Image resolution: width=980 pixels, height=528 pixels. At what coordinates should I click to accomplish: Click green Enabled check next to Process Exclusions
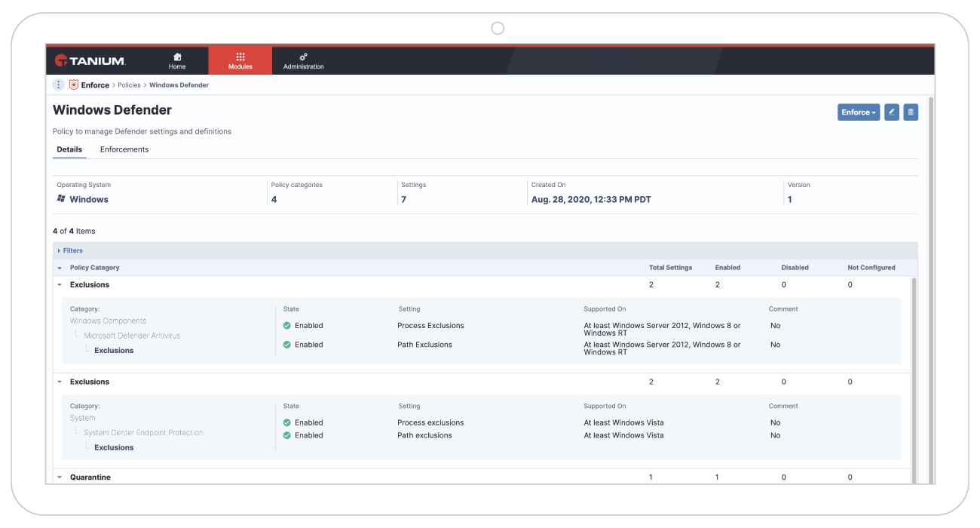pos(287,326)
